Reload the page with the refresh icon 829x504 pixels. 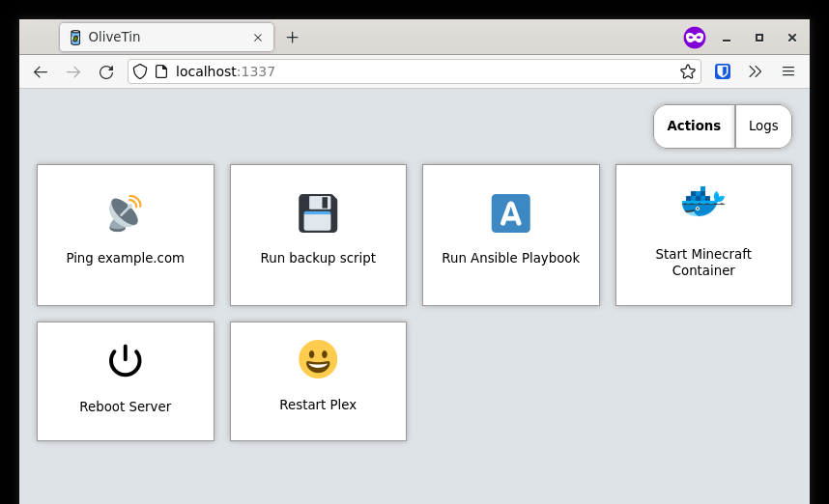(x=106, y=71)
